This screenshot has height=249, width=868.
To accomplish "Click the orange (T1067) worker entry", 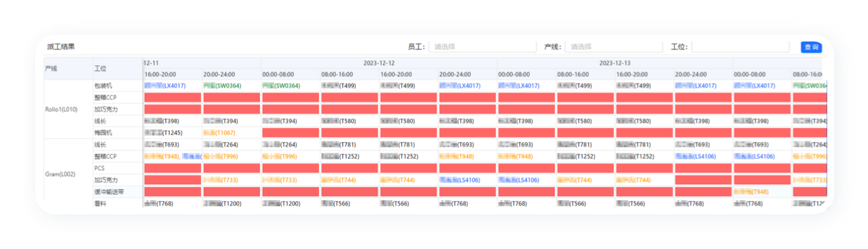I will pyautogui.click(x=219, y=133).
